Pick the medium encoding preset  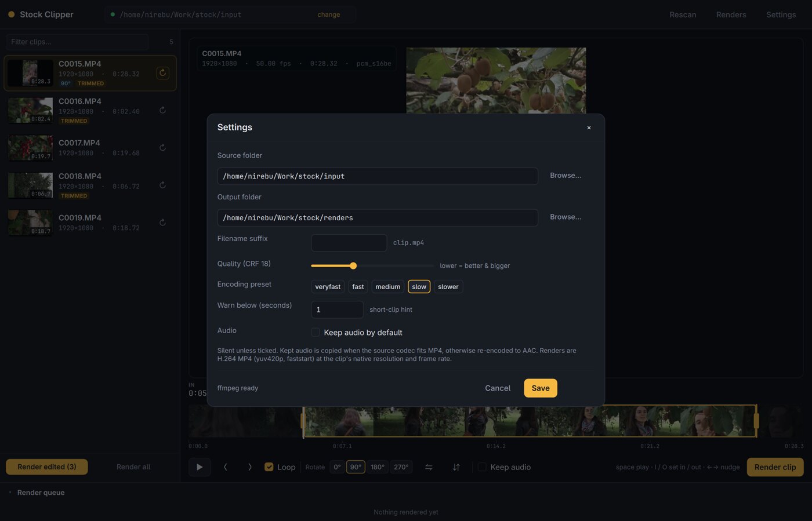coord(388,287)
